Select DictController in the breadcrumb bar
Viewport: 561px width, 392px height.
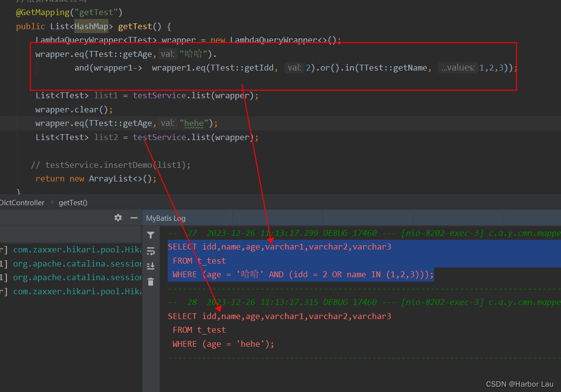tap(22, 202)
